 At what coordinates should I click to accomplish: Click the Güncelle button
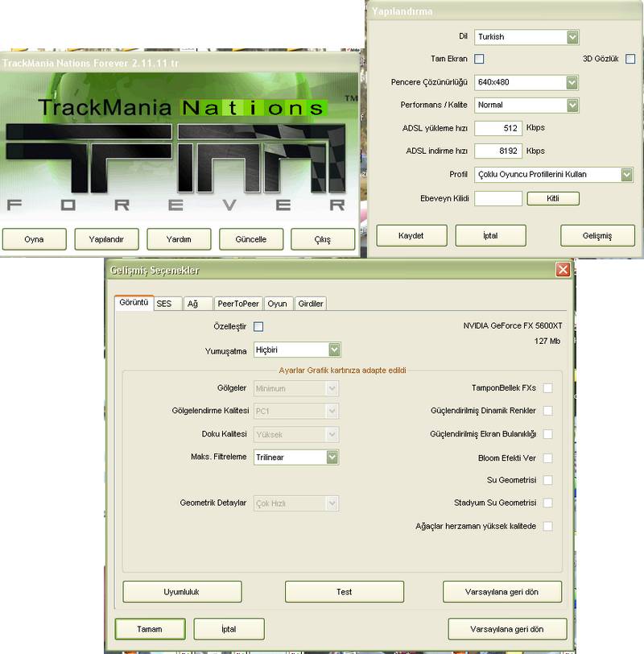pos(251,239)
